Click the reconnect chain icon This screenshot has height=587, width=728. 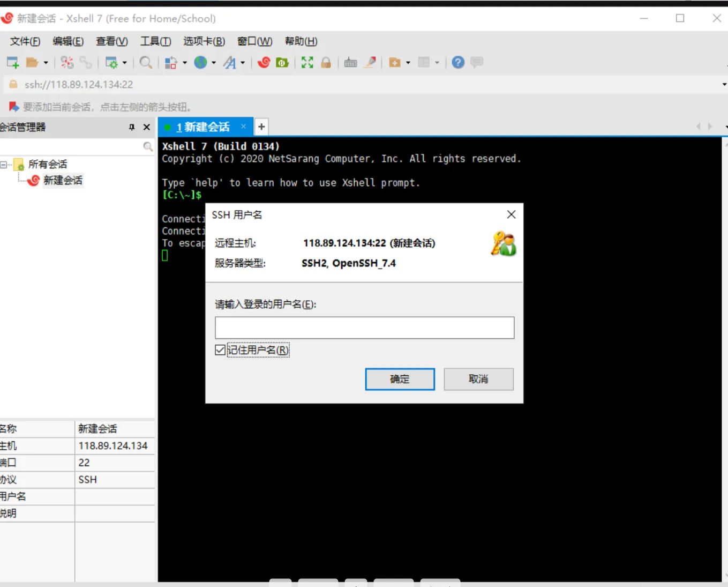click(x=86, y=63)
